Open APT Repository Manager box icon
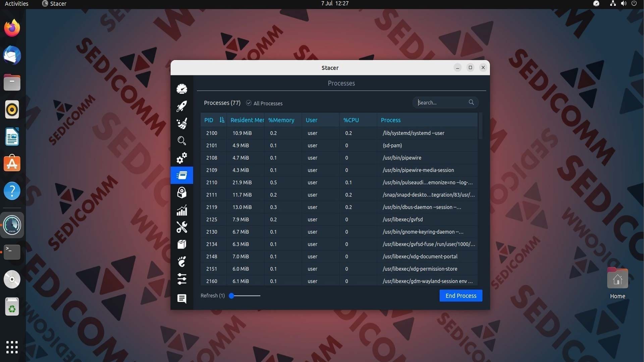Viewport: 644px width, 362px height. pyautogui.click(x=182, y=244)
